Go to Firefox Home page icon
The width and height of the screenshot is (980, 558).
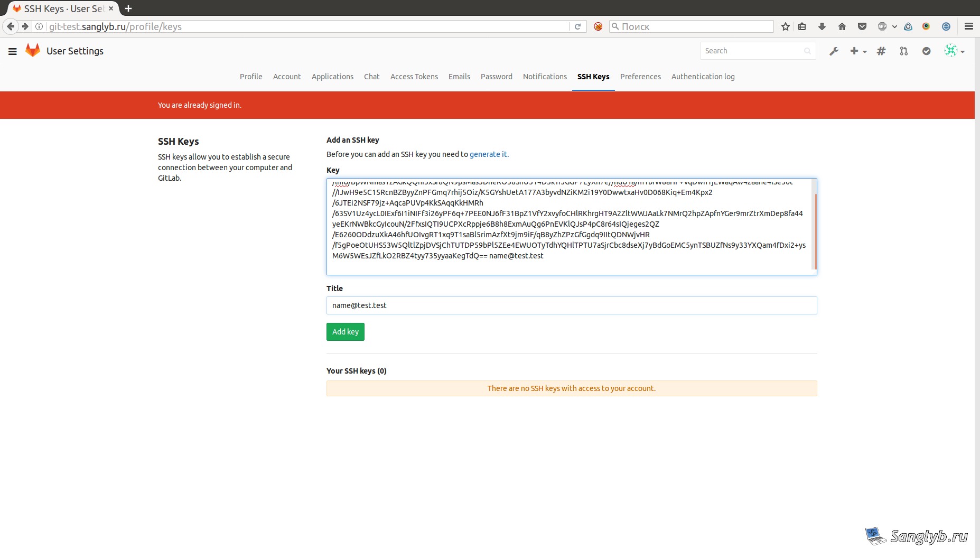coord(842,26)
